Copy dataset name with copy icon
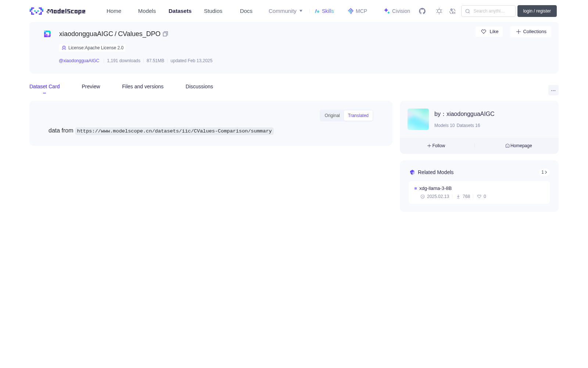 point(165,34)
